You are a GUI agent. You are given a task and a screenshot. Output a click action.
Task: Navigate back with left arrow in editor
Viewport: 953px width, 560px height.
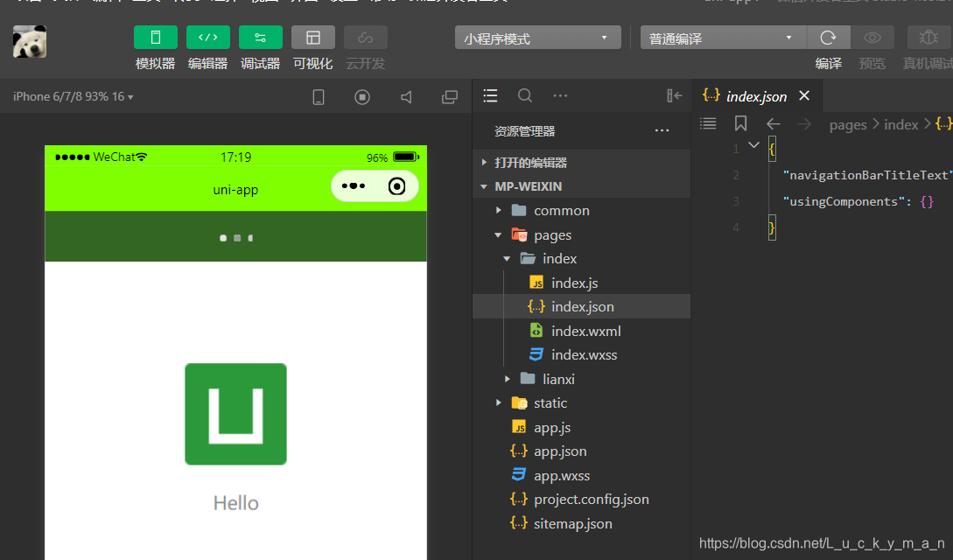point(773,124)
